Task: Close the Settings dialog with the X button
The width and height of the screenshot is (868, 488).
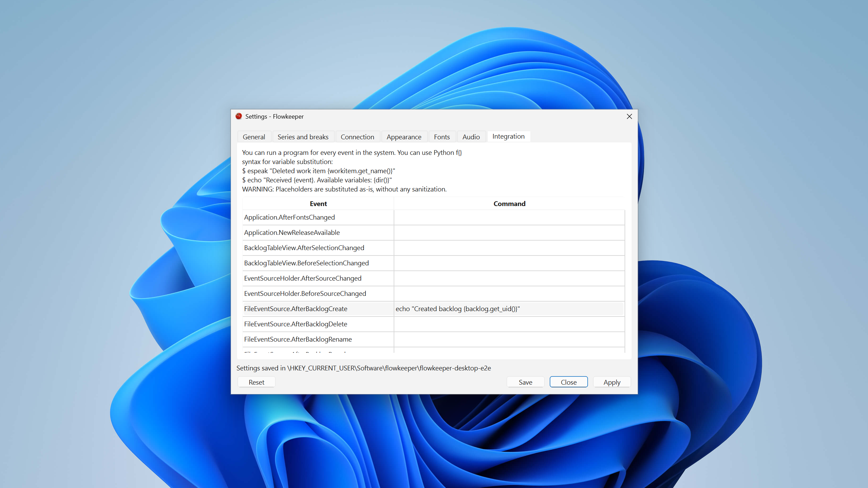Action: 629,116
